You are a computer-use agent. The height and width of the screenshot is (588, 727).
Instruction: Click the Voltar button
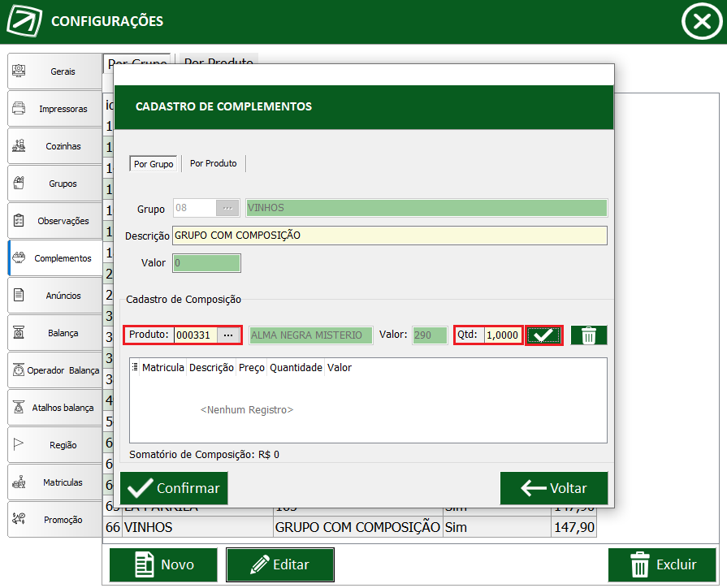click(553, 488)
